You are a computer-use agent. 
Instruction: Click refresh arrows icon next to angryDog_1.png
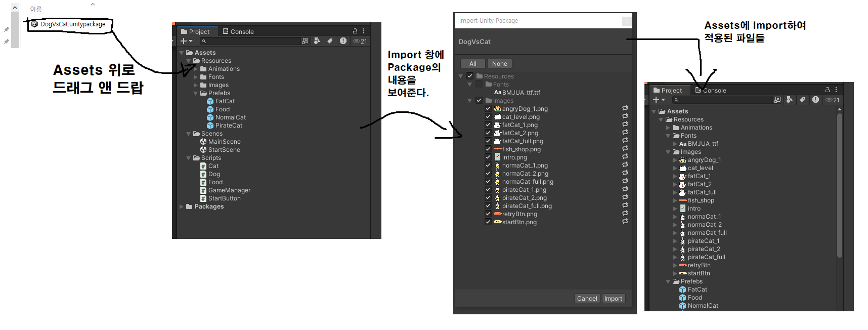(x=625, y=108)
